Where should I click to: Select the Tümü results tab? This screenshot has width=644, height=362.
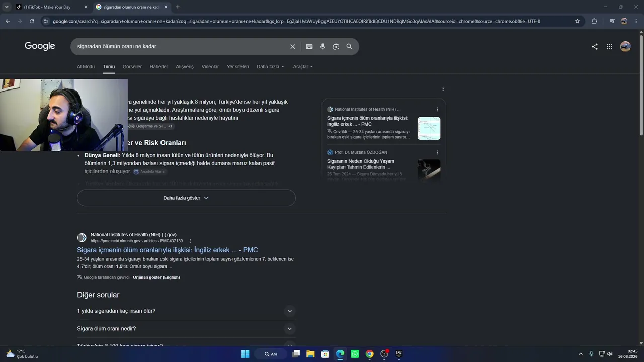[109, 67]
